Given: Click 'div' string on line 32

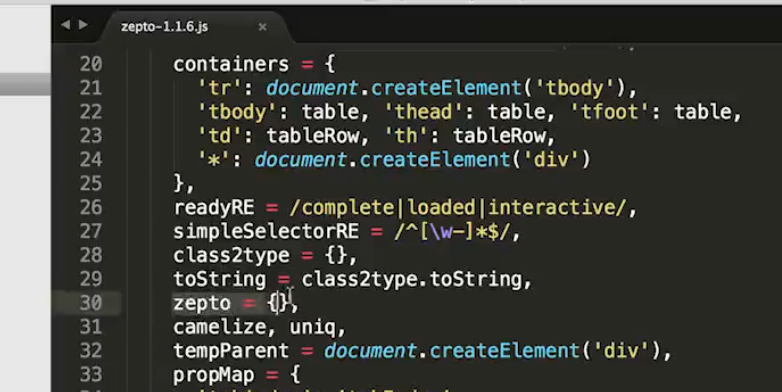Looking at the screenshot, I should coord(622,352).
